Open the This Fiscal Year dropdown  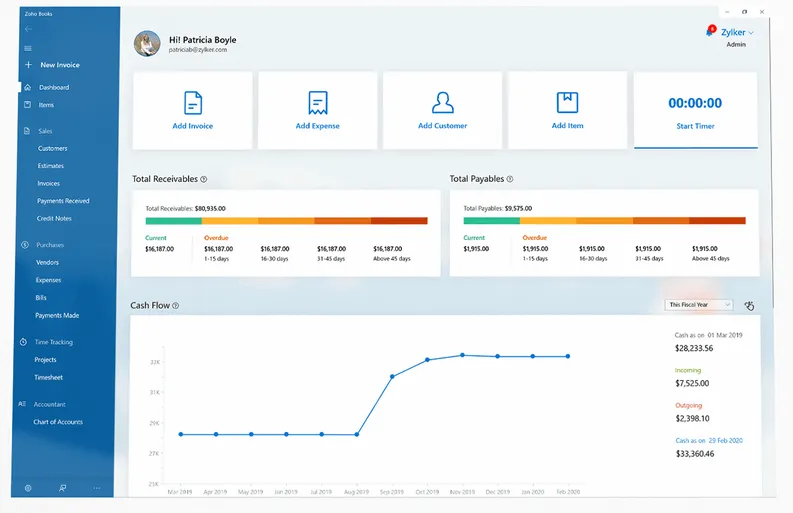click(x=699, y=305)
